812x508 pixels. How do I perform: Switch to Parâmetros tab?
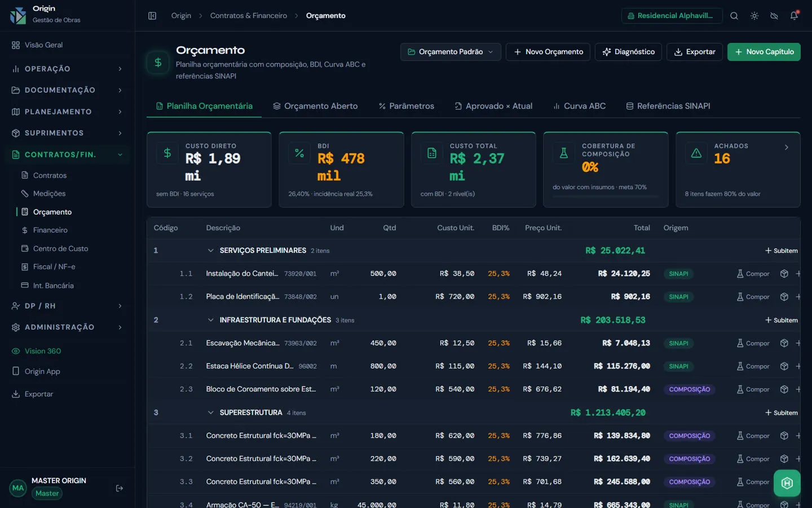point(406,106)
